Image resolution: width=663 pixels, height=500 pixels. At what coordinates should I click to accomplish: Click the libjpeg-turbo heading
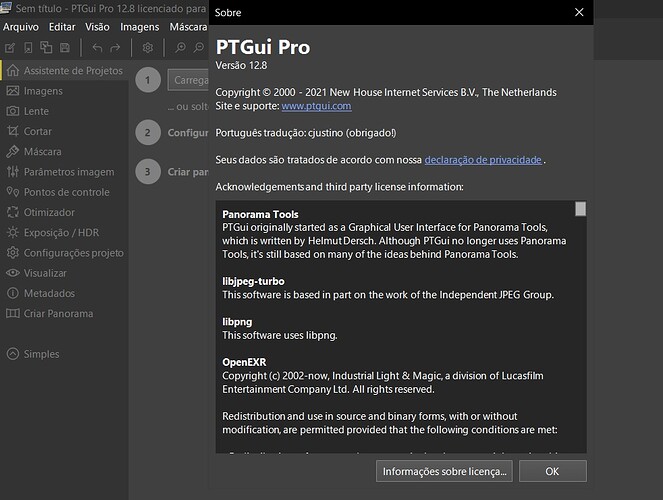point(253,281)
